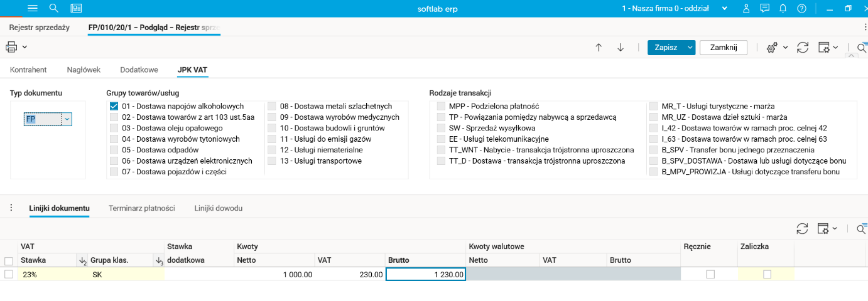Check the 03 - Dostawa oleju opałowego box

(114, 129)
